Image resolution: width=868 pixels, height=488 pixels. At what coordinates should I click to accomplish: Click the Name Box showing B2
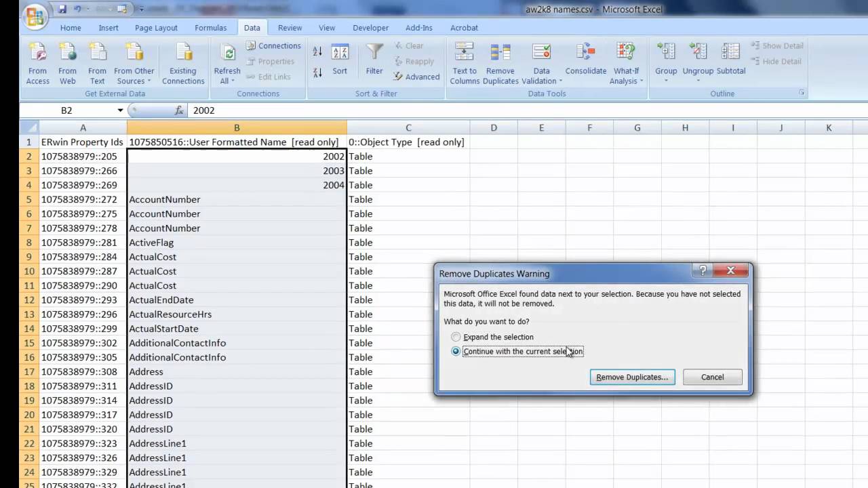click(66, 110)
